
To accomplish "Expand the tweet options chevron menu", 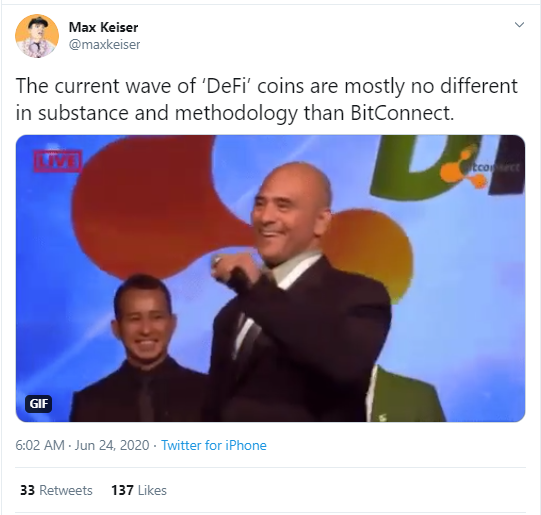I will tap(519, 25).
